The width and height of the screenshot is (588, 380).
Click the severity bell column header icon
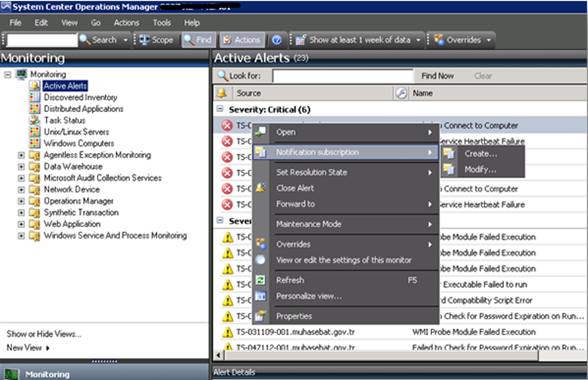pyautogui.click(x=222, y=92)
